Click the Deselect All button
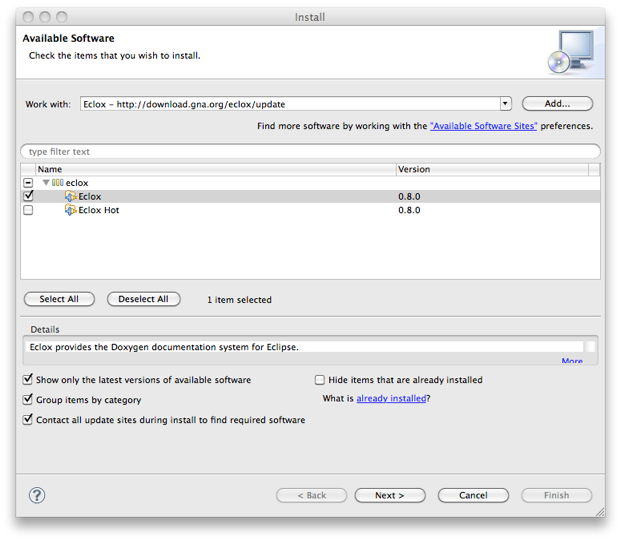The image size is (621, 541). tap(143, 299)
